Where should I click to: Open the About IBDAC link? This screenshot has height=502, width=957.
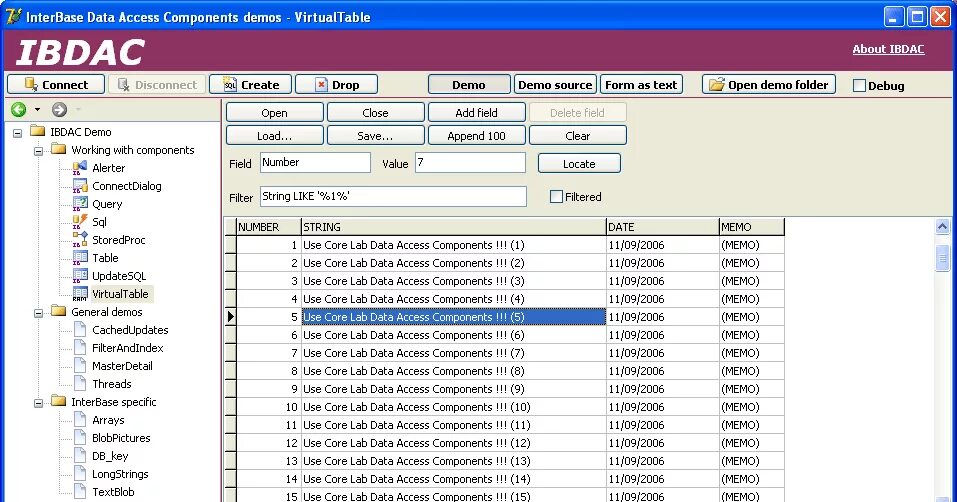pyautogui.click(x=888, y=49)
